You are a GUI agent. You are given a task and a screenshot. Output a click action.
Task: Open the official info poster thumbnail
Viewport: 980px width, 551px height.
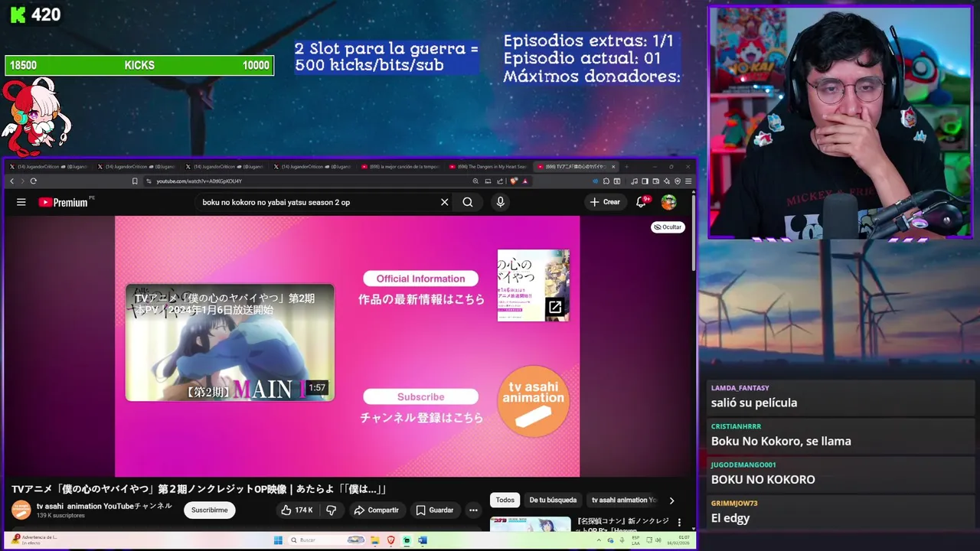click(534, 285)
